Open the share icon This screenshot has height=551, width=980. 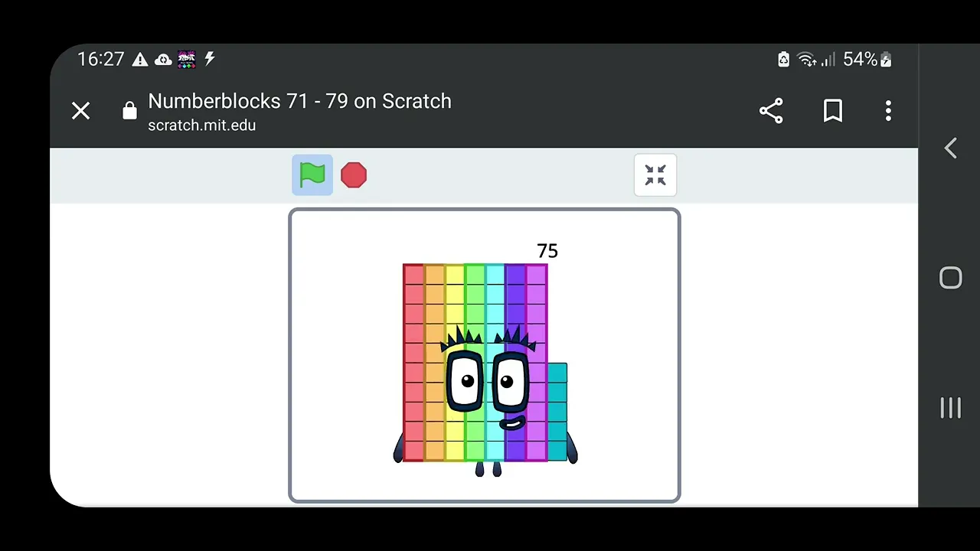tap(771, 111)
